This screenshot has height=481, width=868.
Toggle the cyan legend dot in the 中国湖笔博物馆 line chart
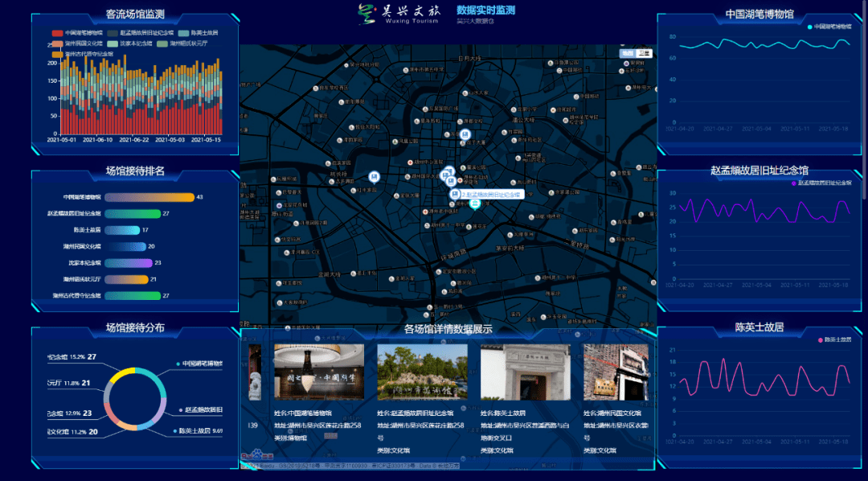coord(810,27)
